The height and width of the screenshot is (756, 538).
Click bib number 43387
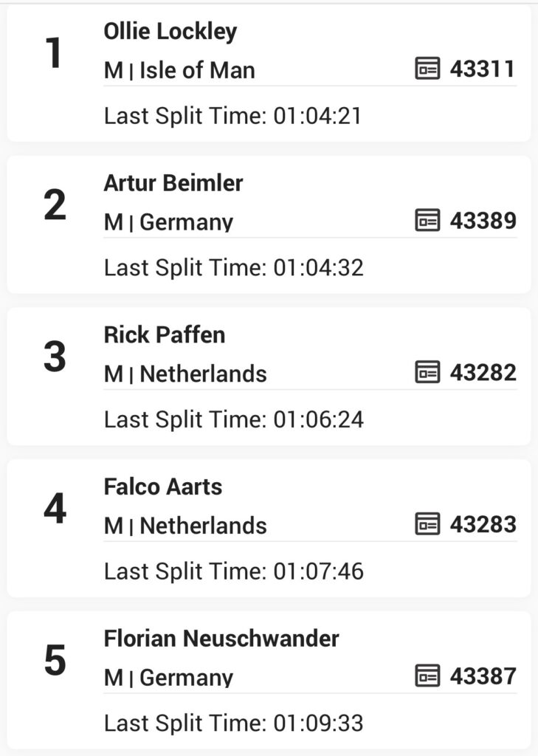click(483, 676)
